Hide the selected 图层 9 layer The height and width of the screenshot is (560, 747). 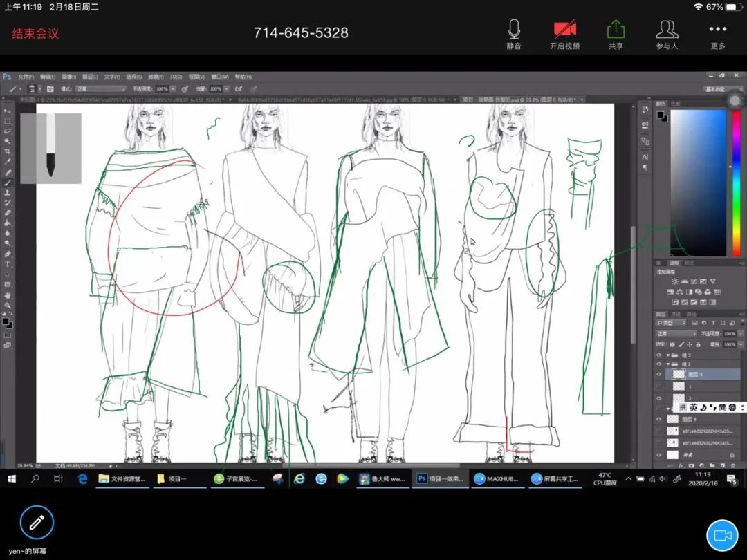coord(659,374)
